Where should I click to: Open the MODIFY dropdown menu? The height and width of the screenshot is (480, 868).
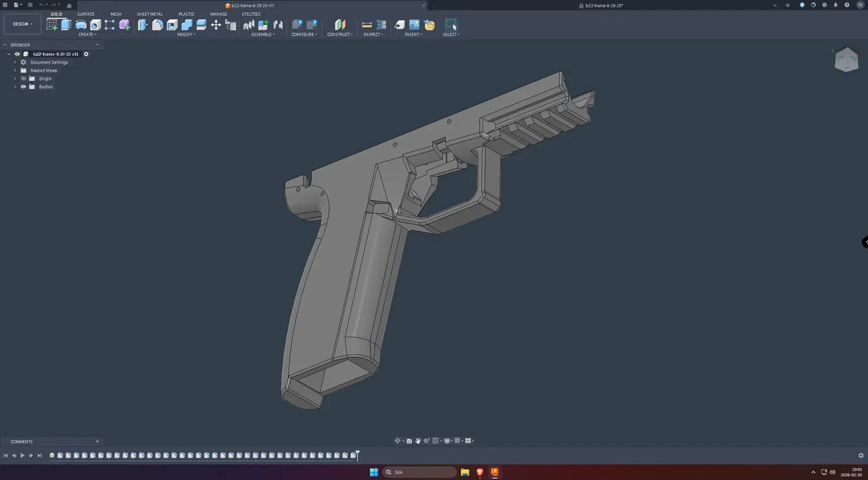pyautogui.click(x=186, y=35)
